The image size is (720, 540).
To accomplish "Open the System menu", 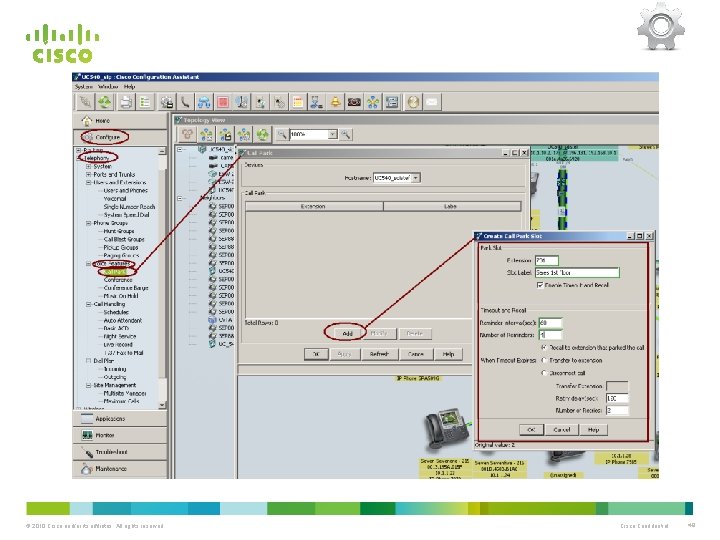I will pos(84,86).
